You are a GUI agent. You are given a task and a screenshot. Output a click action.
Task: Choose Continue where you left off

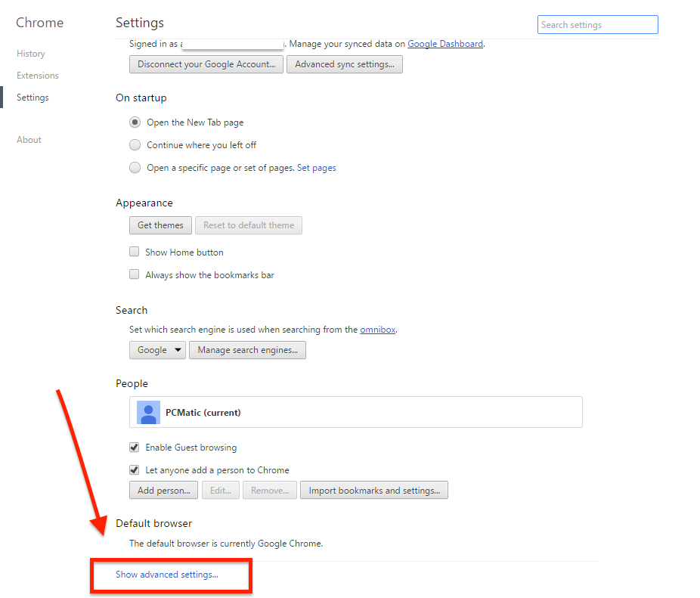135,145
